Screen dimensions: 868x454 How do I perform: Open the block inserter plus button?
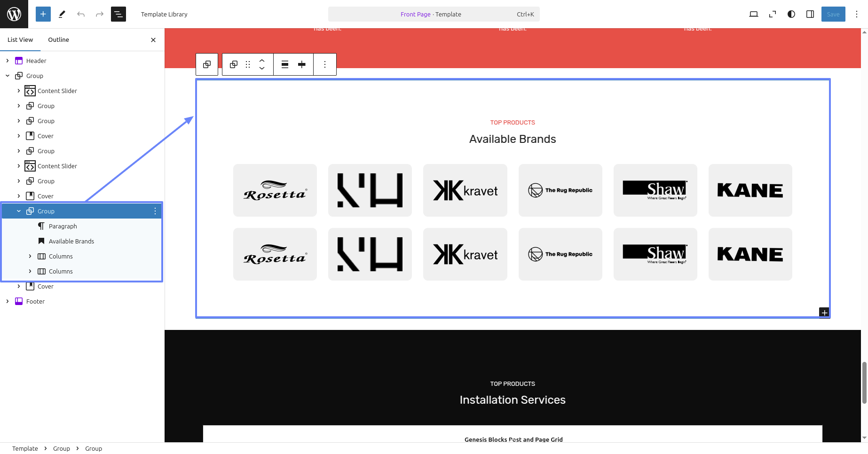[43, 14]
